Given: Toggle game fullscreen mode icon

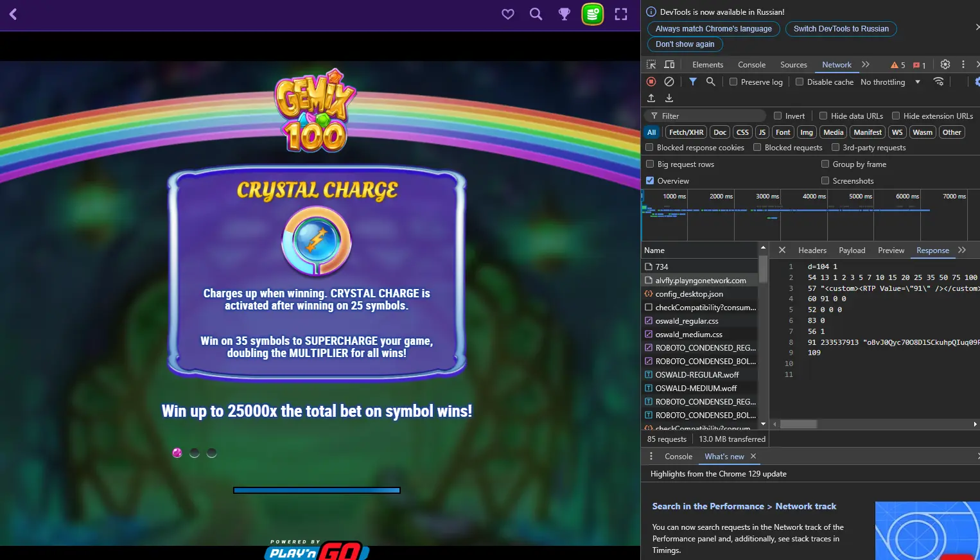Looking at the screenshot, I should (621, 14).
